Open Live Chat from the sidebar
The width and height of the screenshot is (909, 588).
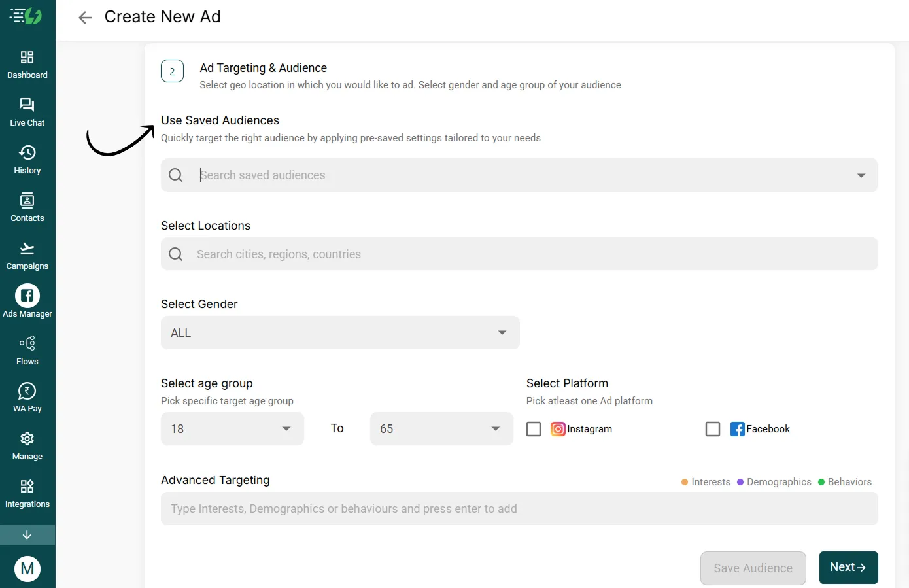point(27,111)
